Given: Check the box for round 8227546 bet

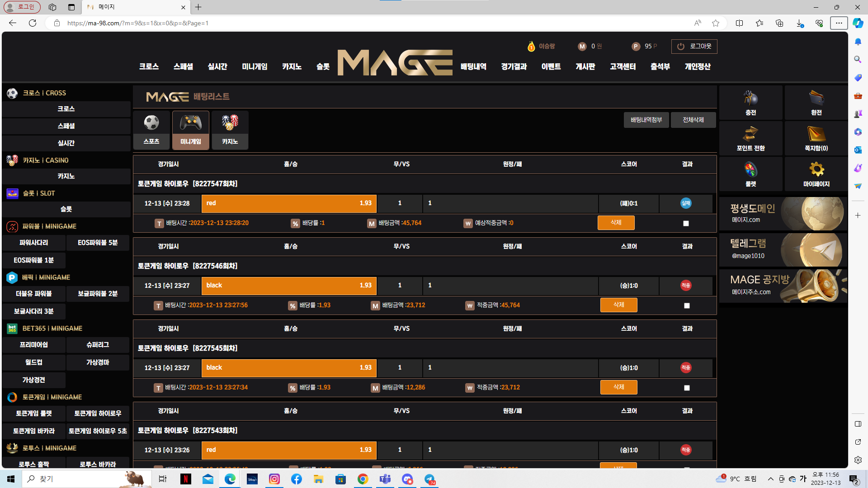Looking at the screenshot, I should [x=687, y=305].
